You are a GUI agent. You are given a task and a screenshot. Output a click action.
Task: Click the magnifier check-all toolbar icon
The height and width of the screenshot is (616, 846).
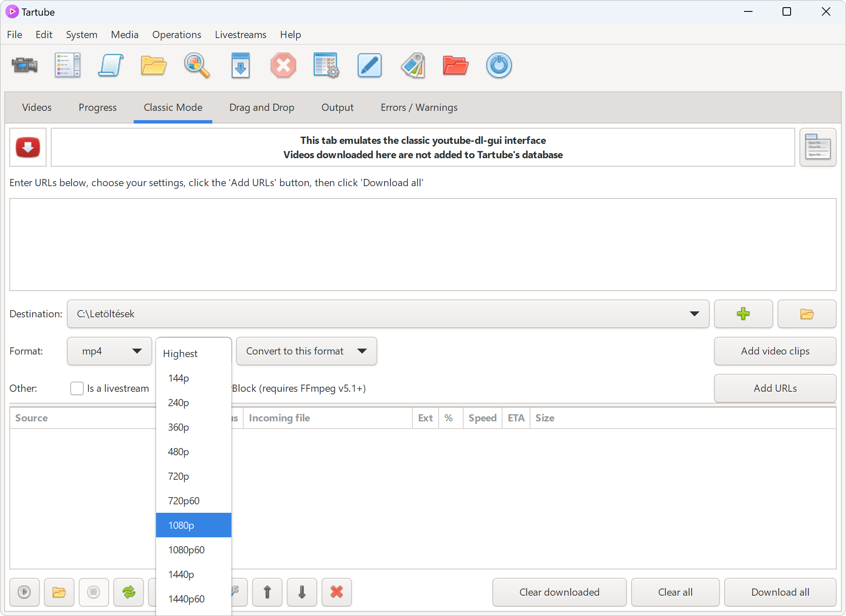(197, 66)
